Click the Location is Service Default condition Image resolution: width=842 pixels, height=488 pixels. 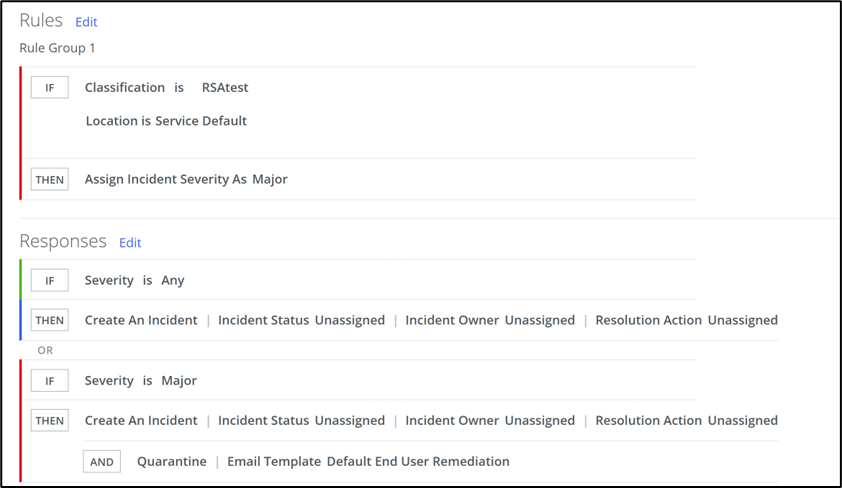click(166, 121)
